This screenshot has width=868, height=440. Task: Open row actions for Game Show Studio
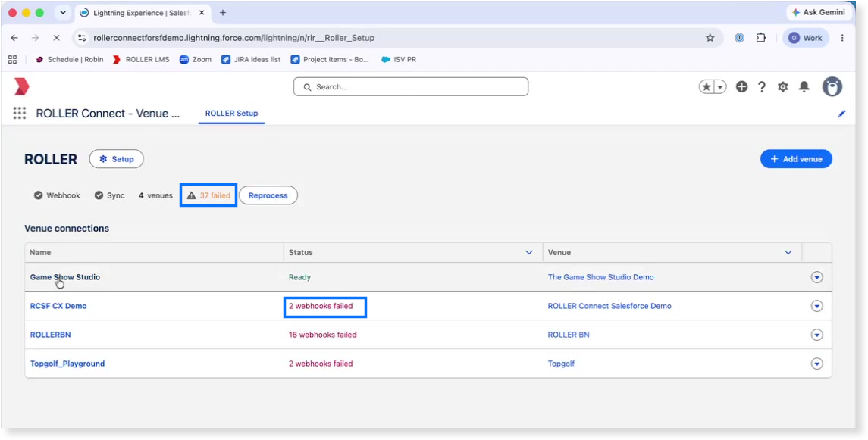[x=816, y=277]
